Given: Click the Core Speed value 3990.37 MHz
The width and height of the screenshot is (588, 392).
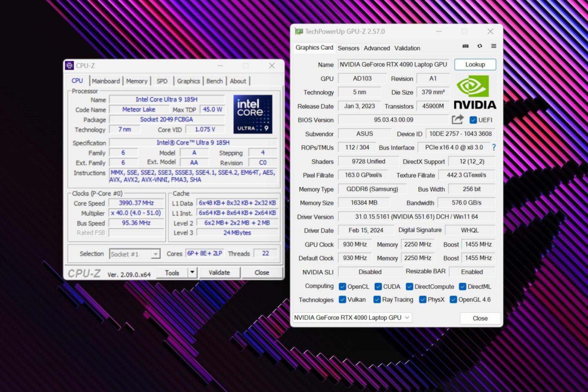Looking at the screenshot, I should pos(136,203).
